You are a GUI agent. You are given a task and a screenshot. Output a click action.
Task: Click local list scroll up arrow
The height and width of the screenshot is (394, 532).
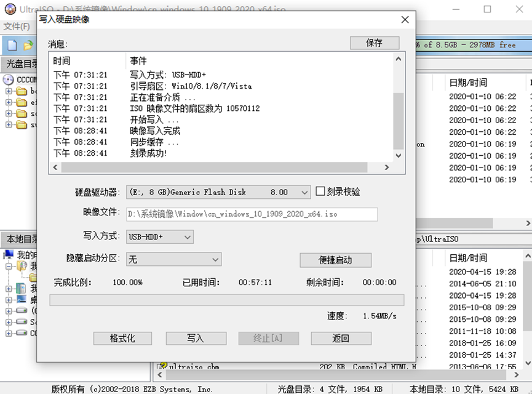pyautogui.click(x=528, y=255)
